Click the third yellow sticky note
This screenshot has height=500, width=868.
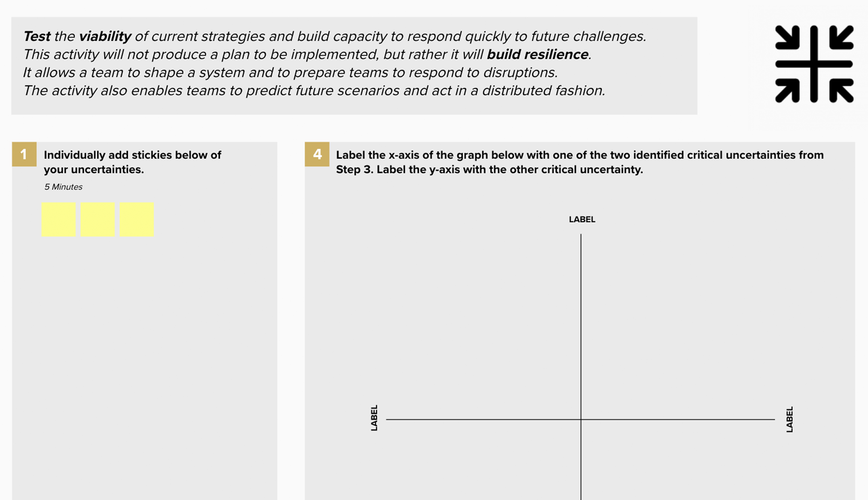[137, 219]
